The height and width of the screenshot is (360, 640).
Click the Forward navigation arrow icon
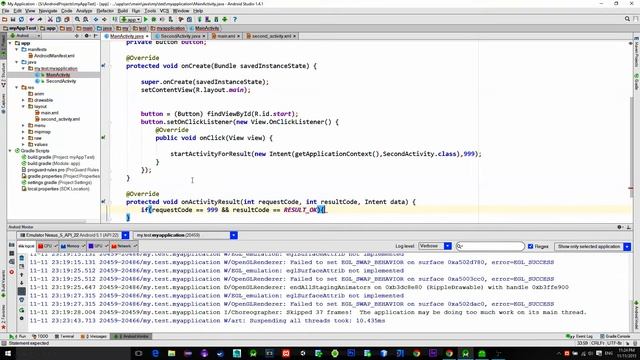click(104, 19)
